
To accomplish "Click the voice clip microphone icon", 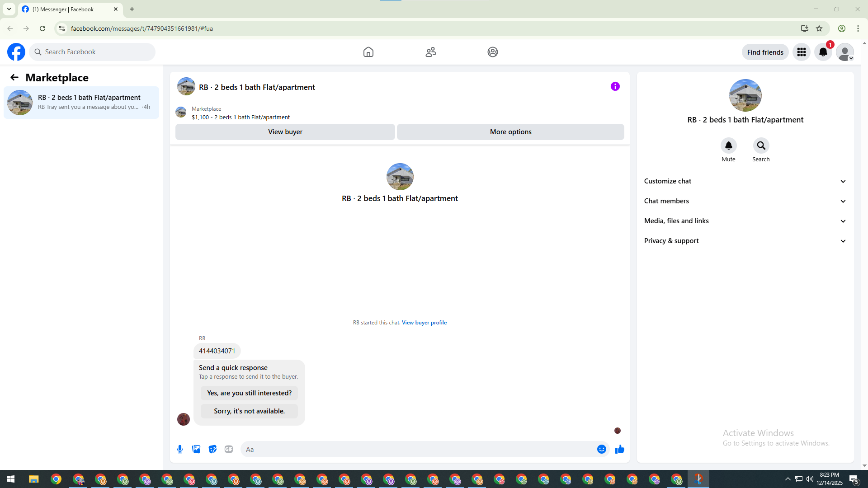I will pyautogui.click(x=180, y=449).
